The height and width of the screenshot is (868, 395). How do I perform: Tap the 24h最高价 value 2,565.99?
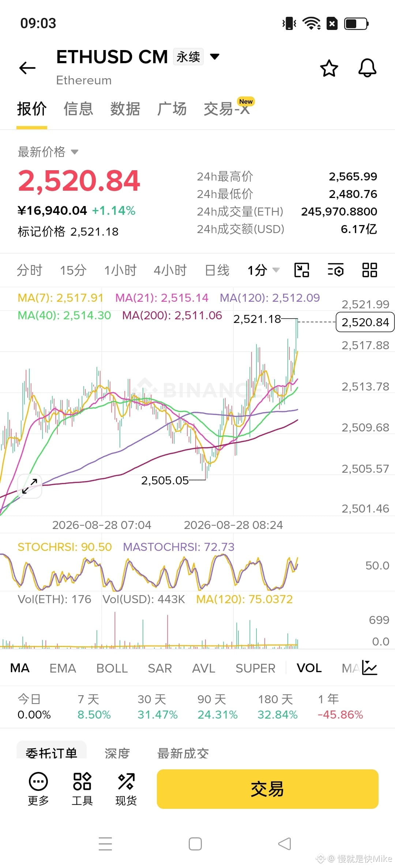(x=353, y=176)
